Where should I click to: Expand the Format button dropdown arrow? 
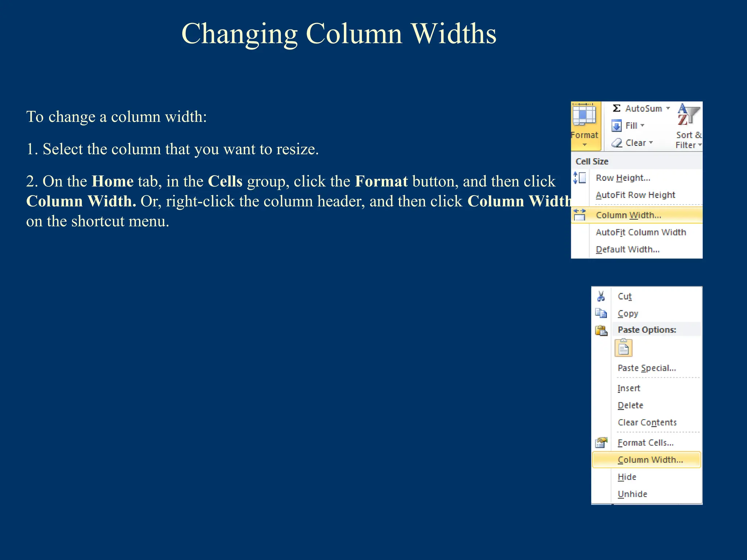pos(585,145)
